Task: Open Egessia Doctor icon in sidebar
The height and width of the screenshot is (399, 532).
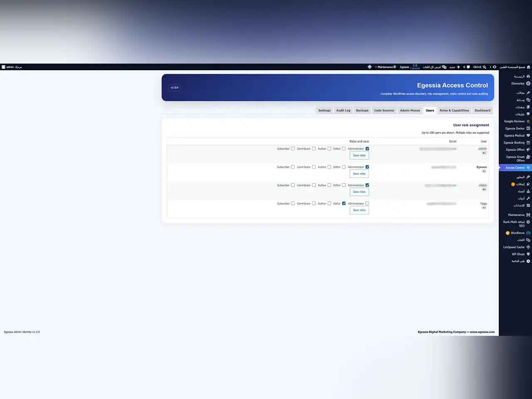Action: tap(528, 128)
